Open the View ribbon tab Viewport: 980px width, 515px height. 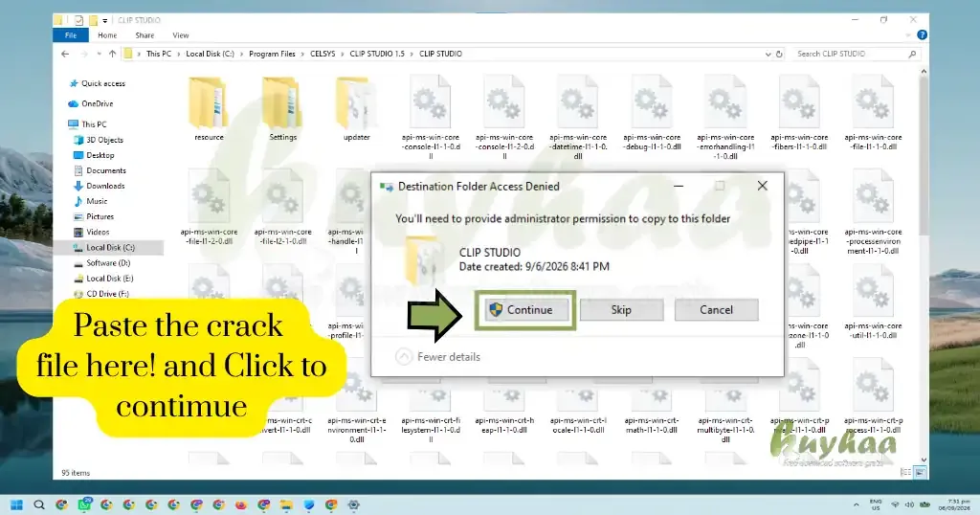181,35
